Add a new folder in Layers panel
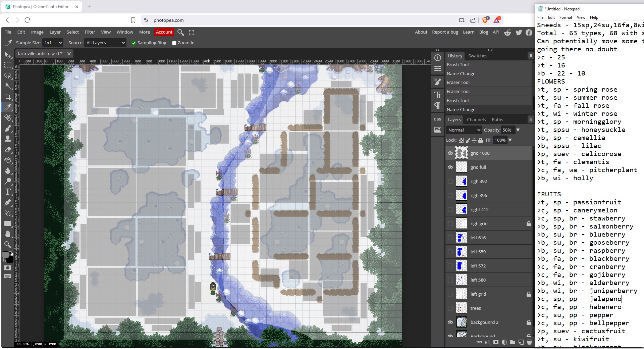 (x=513, y=342)
